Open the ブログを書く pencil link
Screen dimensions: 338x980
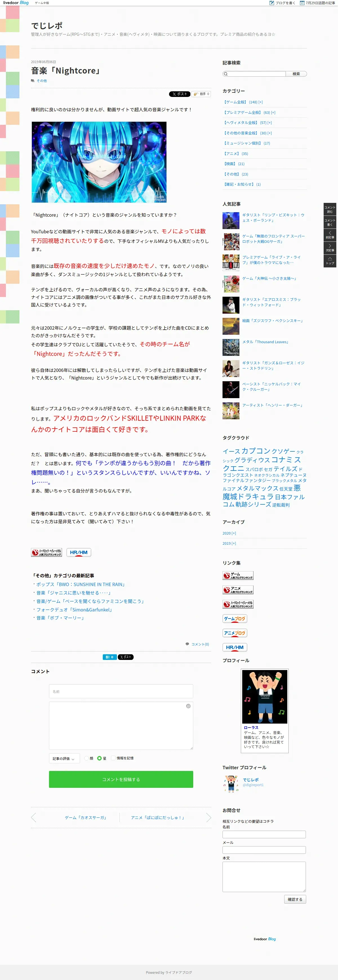[282, 3]
